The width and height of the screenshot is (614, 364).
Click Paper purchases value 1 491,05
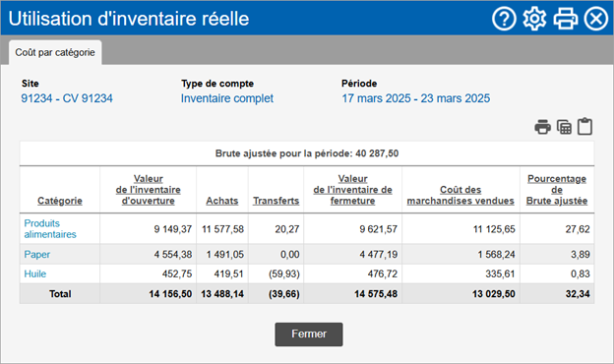click(225, 255)
